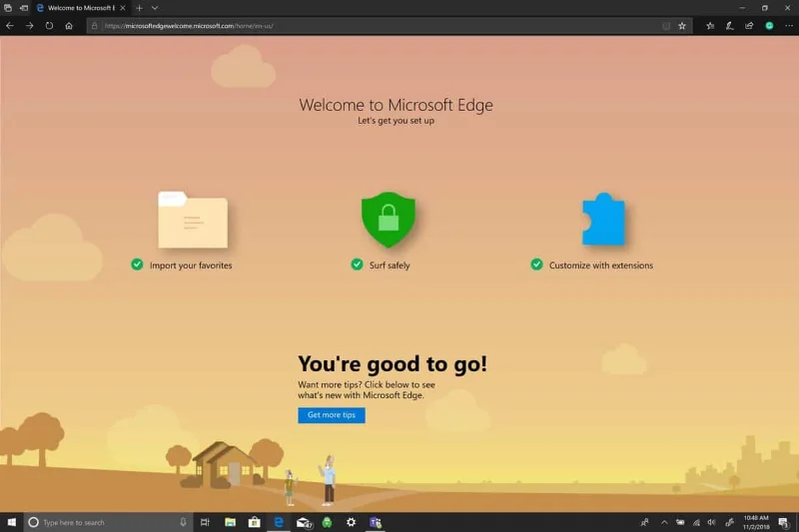Open the clock showing 10:48 AM

click(756, 522)
